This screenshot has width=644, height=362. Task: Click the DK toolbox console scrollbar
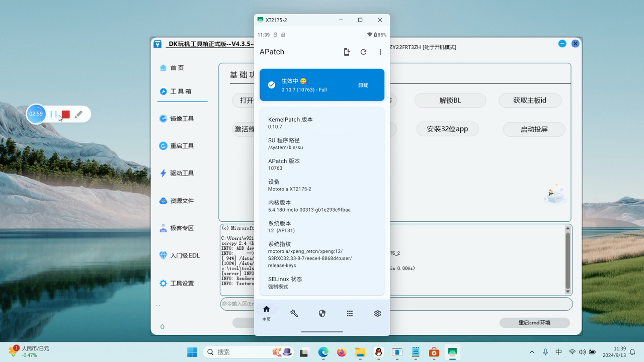[568, 259]
